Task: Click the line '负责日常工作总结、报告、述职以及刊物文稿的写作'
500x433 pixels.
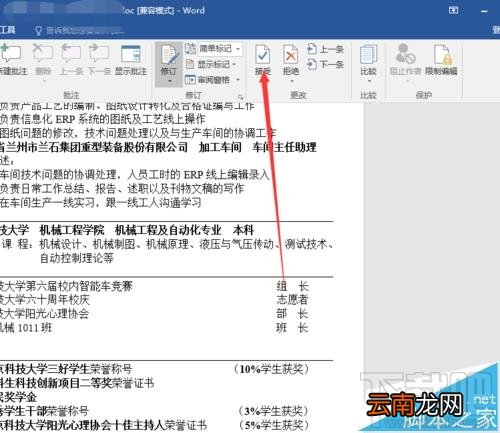Action: tap(122, 189)
